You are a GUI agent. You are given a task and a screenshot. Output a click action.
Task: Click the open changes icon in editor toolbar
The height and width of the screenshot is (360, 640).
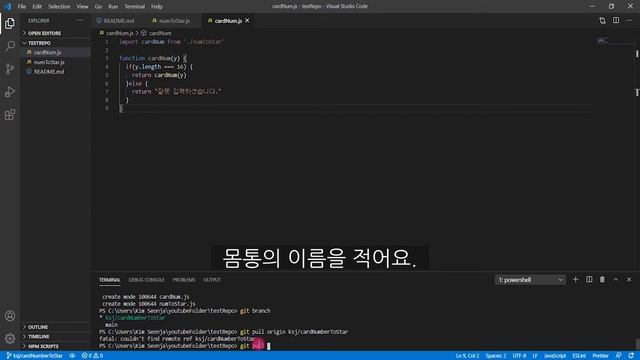[602, 20]
